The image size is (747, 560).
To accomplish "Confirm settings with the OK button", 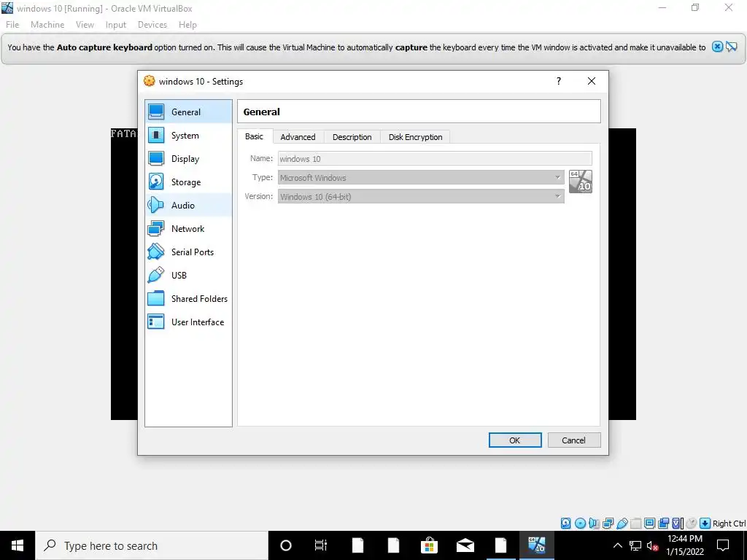I will [x=515, y=440].
